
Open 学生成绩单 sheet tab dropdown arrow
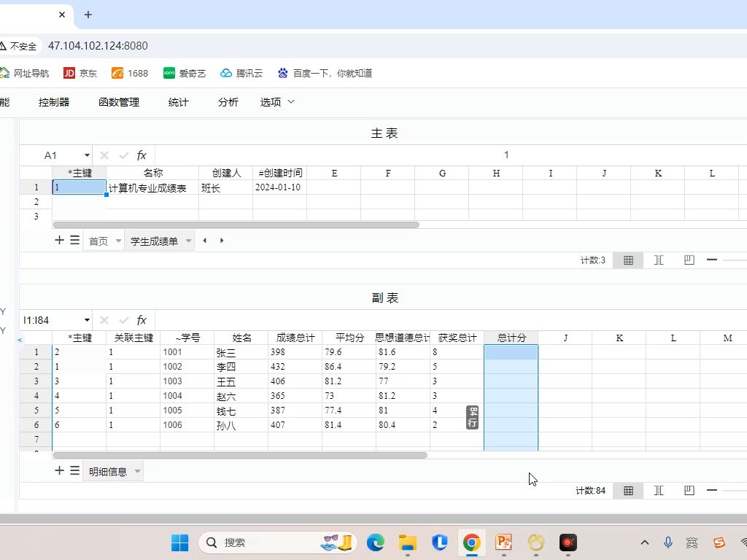[x=188, y=241]
